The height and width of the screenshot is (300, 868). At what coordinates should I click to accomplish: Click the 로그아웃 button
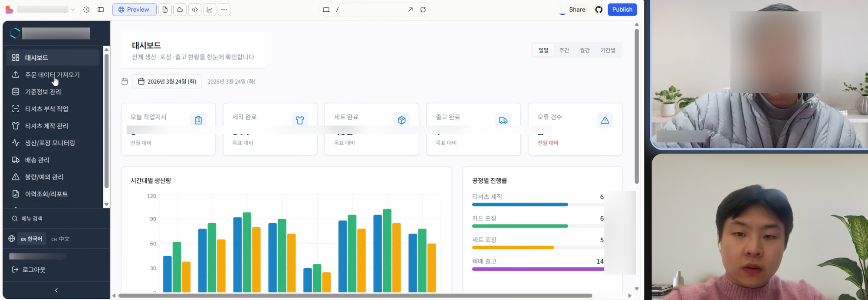34,270
